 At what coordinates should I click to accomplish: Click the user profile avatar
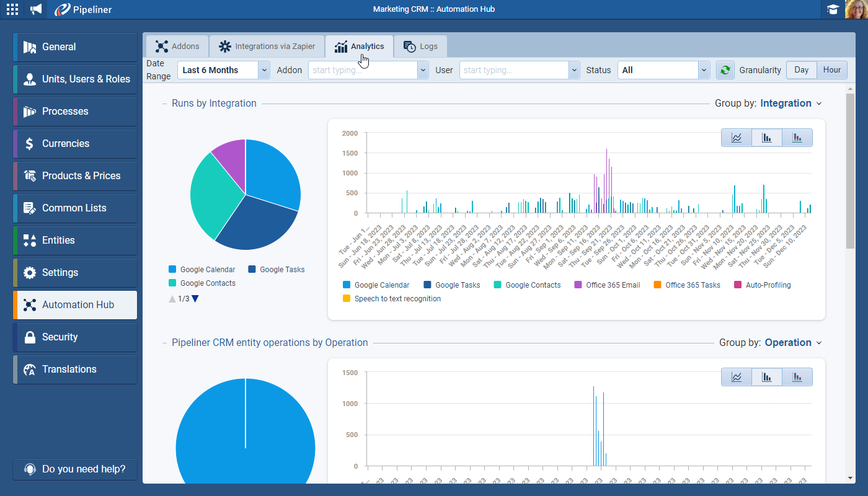pos(856,9)
